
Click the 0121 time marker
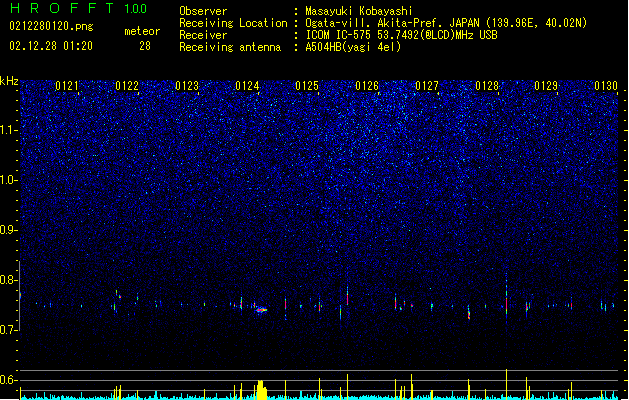tap(67, 86)
